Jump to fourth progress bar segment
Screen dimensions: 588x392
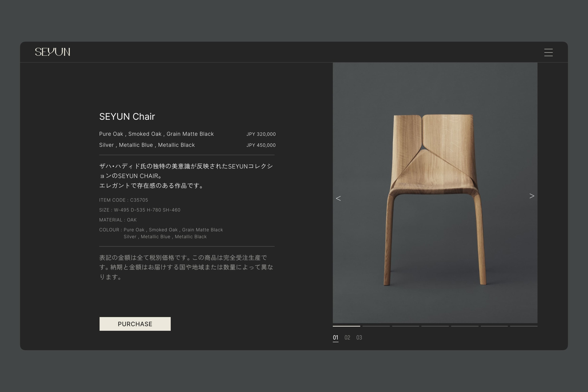tap(435, 326)
